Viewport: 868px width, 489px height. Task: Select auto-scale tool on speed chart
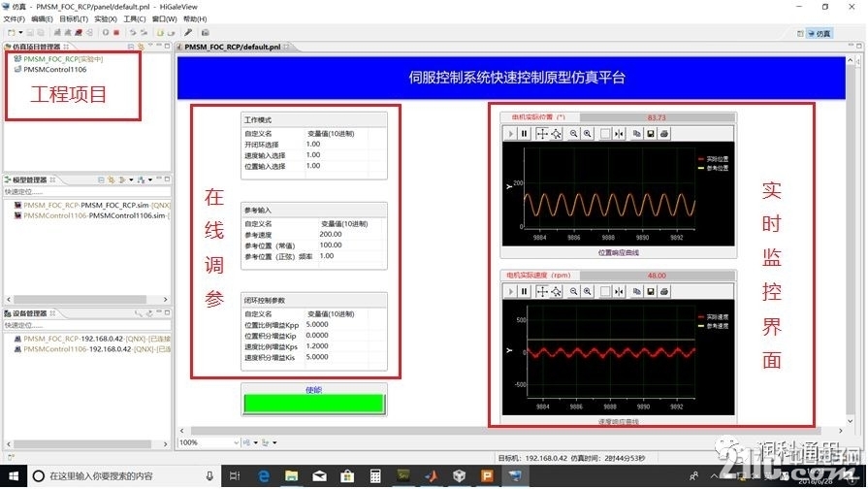[556, 291]
